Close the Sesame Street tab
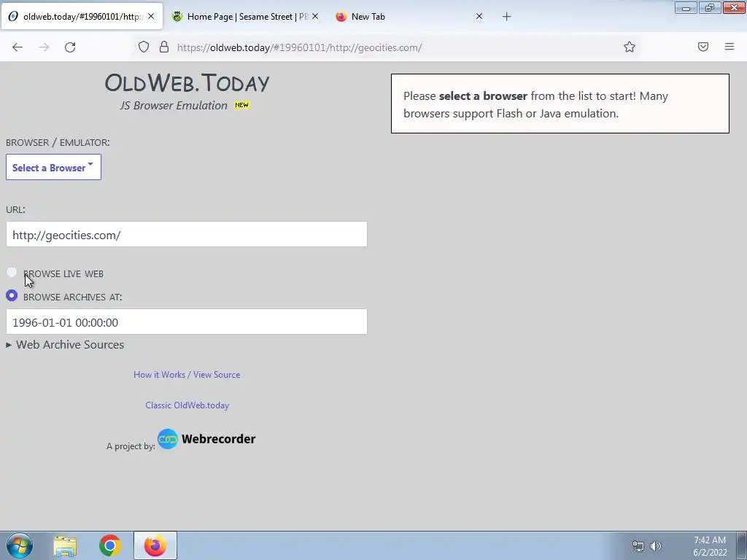The height and width of the screenshot is (560, 747). click(315, 16)
